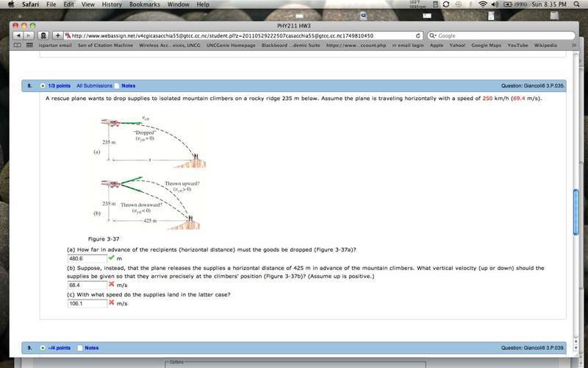Click the Wi-Fi status icon
Screen dimensions: 588x368
[483, 4]
